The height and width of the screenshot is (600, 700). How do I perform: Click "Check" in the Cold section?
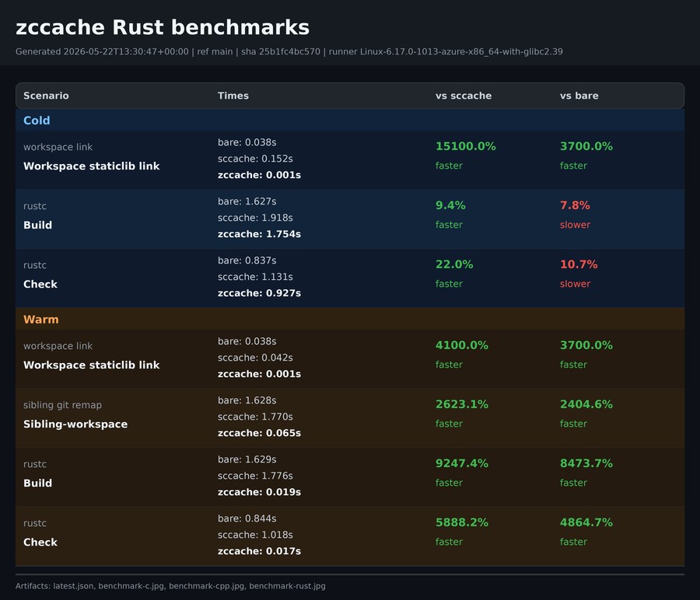tap(40, 284)
